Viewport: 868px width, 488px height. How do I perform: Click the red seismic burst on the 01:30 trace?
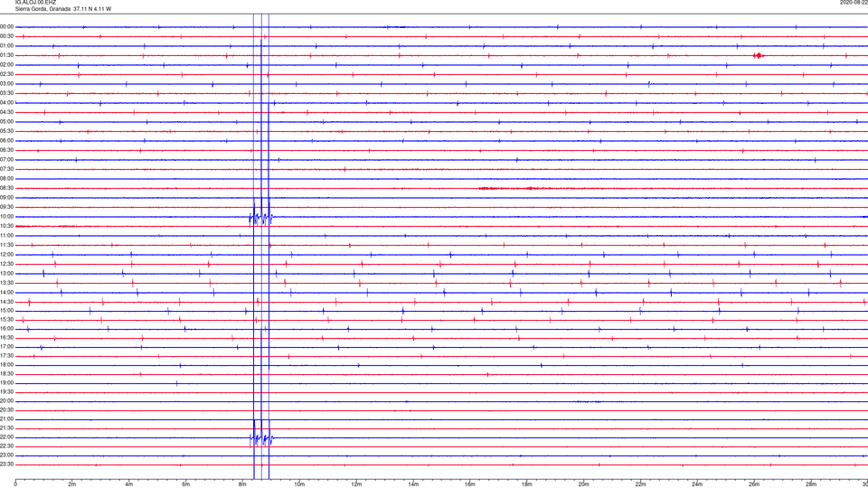click(759, 55)
